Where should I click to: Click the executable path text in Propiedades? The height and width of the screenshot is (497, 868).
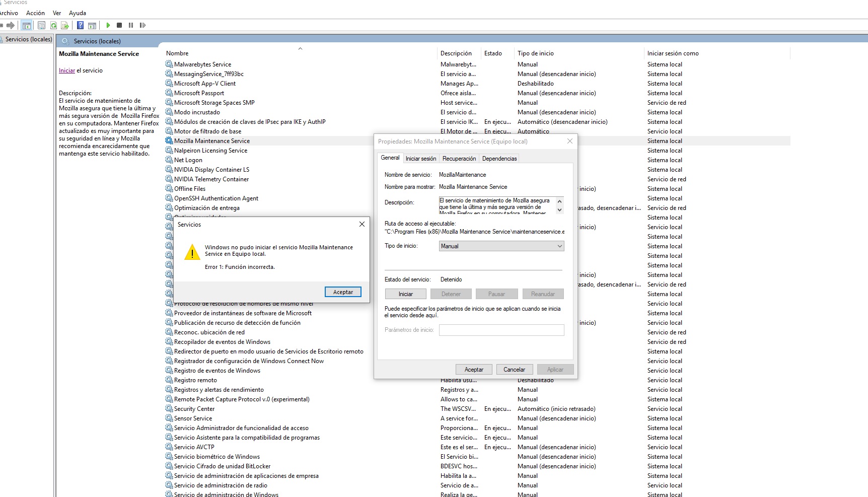(x=474, y=232)
